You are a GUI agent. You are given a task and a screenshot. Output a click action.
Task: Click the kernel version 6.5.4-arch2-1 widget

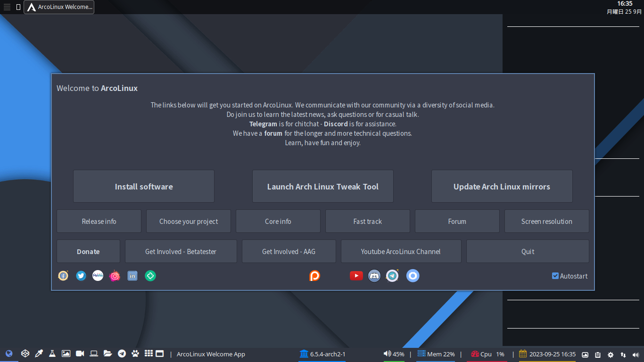[322, 354]
